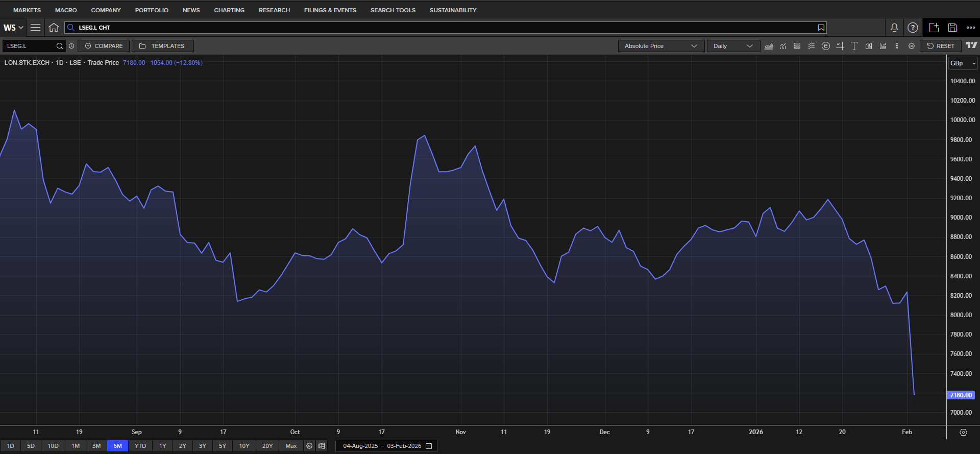Open the vertical three-dot chart options
The width and height of the screenshot is (980, 454).
coord(897,46)
